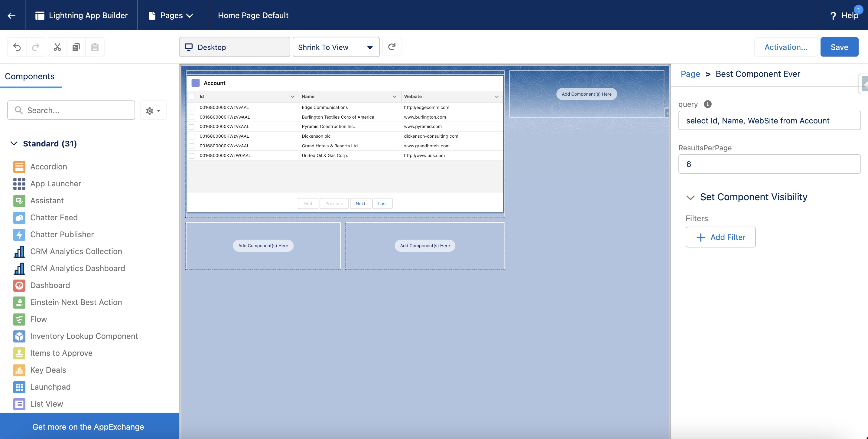The height and width of the screenshot is (439, 868).
Task: Check the Edge Communications row checkbox
Action: click(x=192, y=107)
